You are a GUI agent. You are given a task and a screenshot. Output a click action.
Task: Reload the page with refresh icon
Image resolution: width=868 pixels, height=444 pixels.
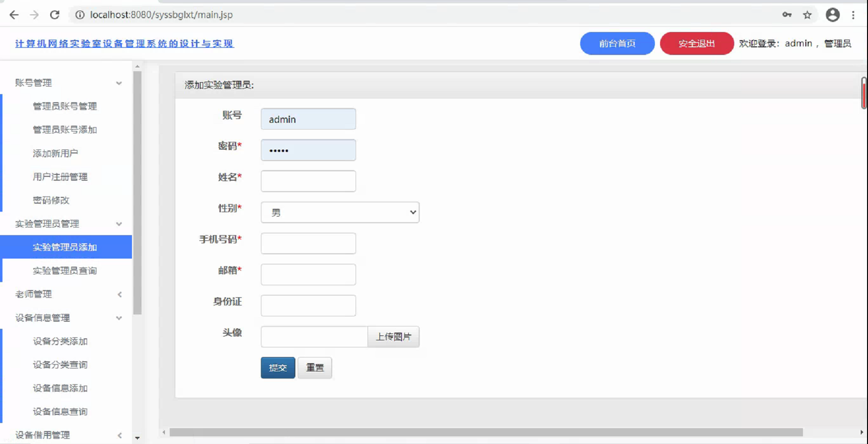[x=54, y=15]
